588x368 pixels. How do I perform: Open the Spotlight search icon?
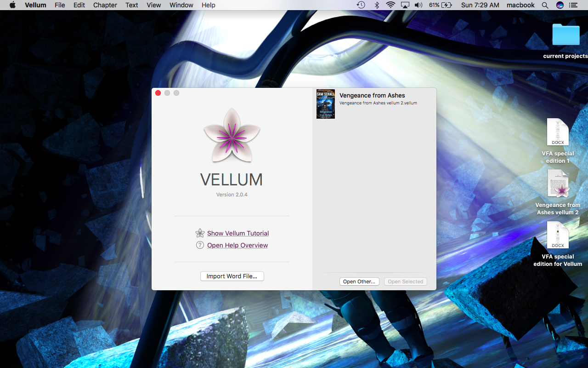tap(545, 5)
